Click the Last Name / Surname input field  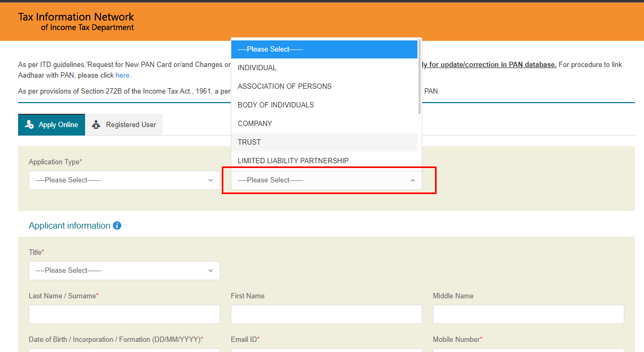[x=124, y=314]
